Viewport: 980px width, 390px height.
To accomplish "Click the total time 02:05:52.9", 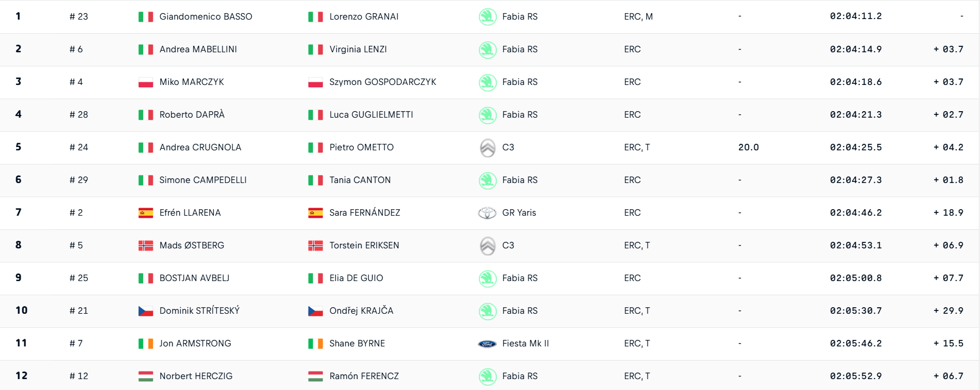I will (856, 376).
